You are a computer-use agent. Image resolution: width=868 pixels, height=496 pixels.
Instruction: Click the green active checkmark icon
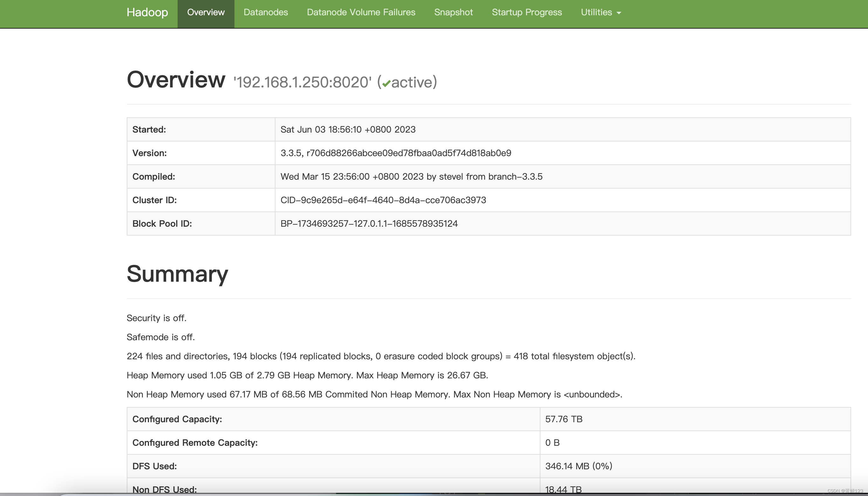[x=386, y=84]
